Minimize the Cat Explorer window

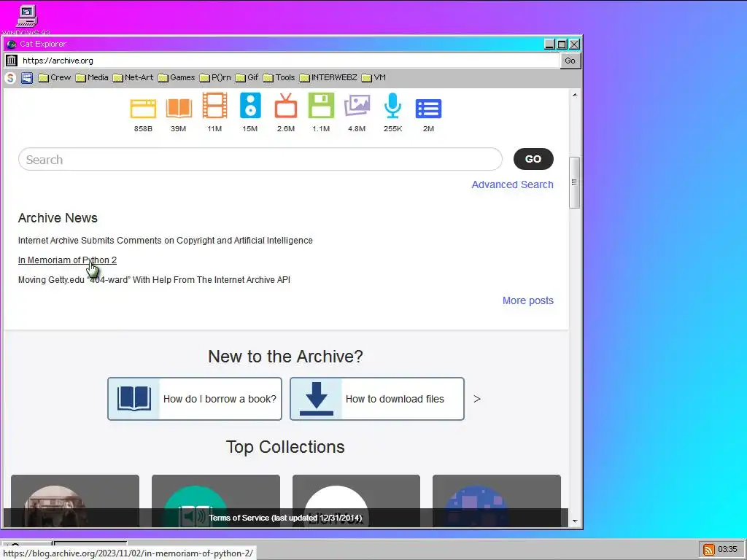(x=550, y=44)
